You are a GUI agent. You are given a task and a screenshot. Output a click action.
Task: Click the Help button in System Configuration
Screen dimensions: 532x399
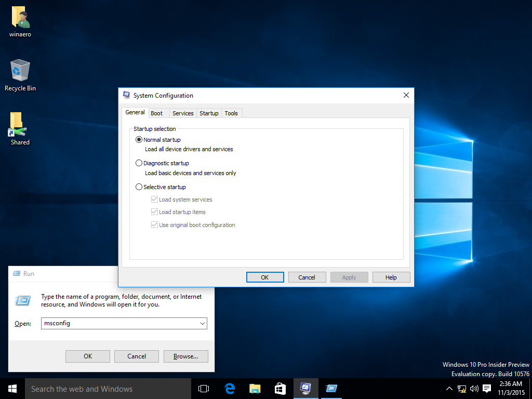coord(391,277)
